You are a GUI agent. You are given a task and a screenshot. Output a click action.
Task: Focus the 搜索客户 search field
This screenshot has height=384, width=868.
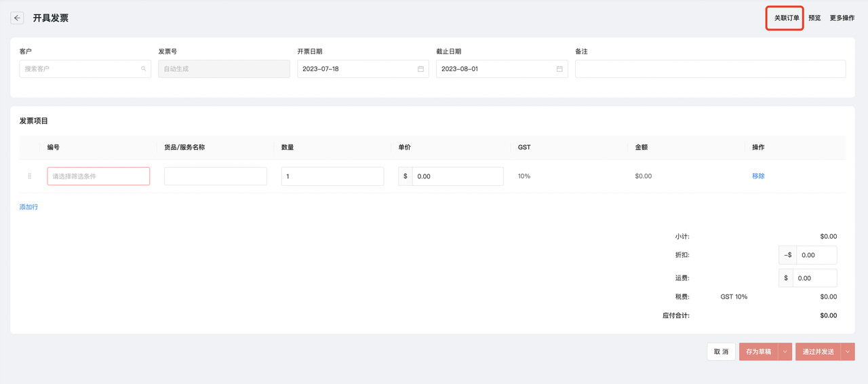click(x=85, y=69)
